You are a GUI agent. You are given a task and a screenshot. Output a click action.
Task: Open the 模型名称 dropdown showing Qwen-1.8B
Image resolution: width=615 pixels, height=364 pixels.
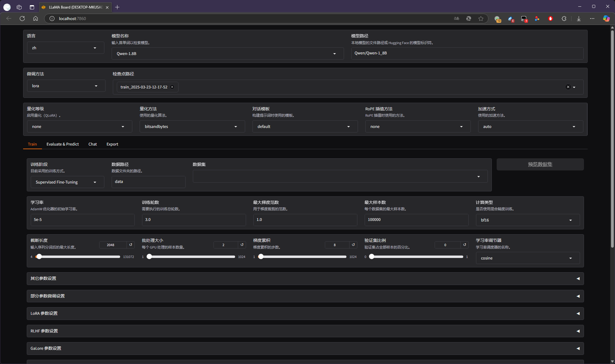pos(228,53)
